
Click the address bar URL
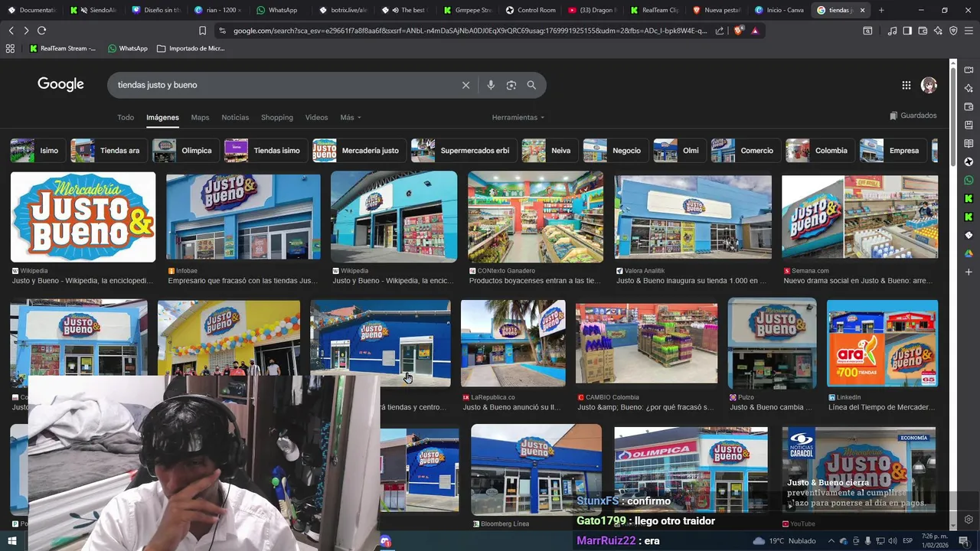click(x=469, y=31)
